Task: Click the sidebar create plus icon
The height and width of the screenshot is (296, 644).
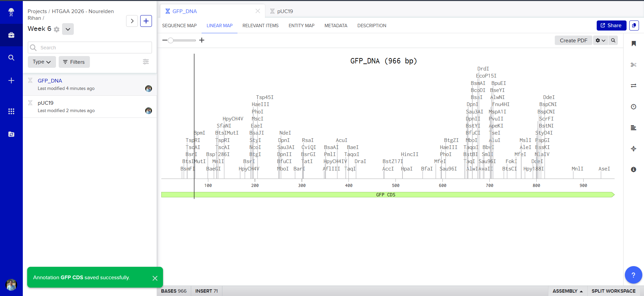Action: 11,81
